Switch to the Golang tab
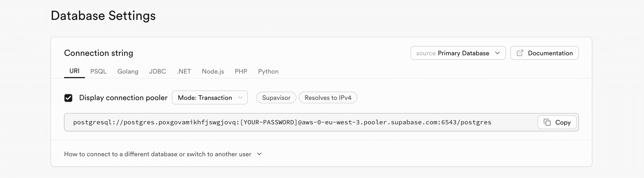 click(128, 71)
